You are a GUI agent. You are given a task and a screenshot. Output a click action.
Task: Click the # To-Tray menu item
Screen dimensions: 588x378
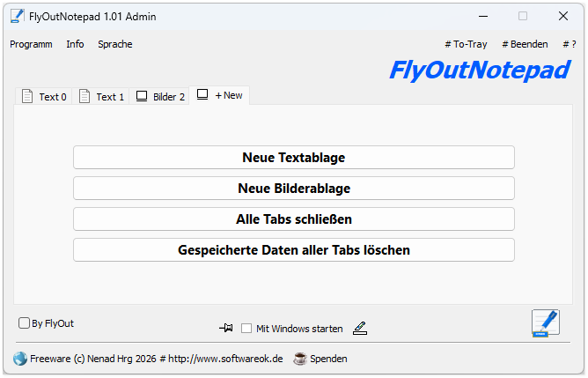click(x=467, y=44)
